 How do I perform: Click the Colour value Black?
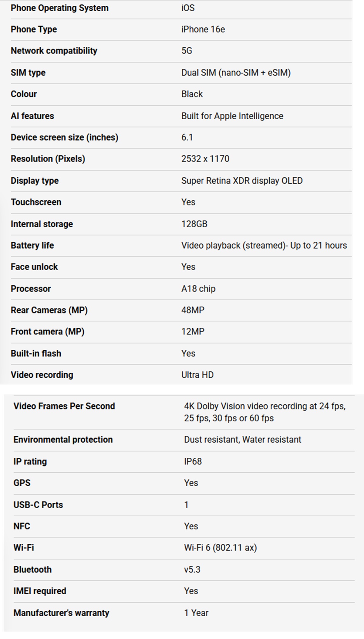(192, 94)
